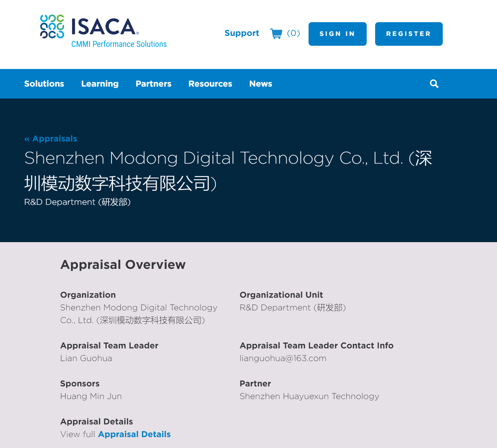Select the Partner label
This screenshot has width=497, height=448.
[255, 384]
